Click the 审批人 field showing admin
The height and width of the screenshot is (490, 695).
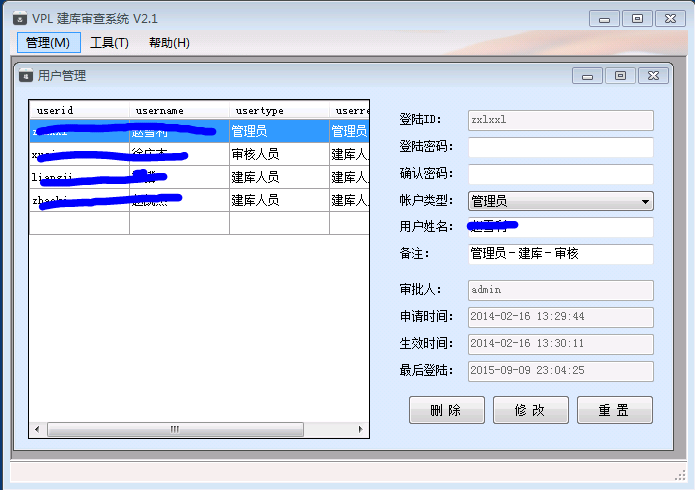tap(561, 290)
